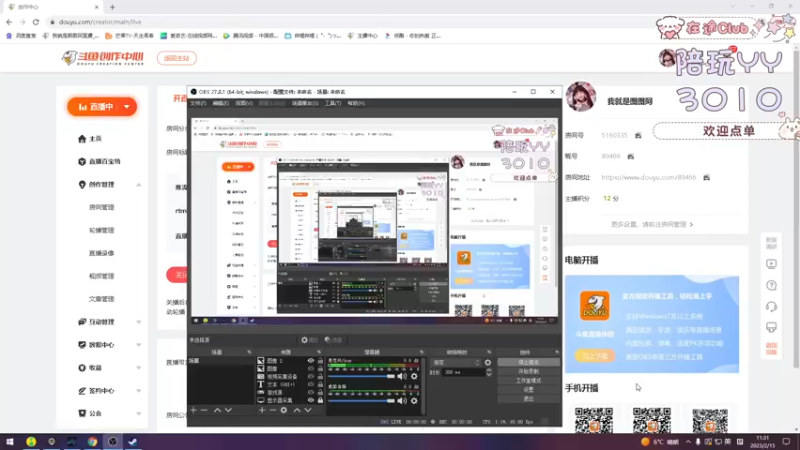Click 停止推流 button in OBS controls
800x450 pixels.
click(528, 362)
